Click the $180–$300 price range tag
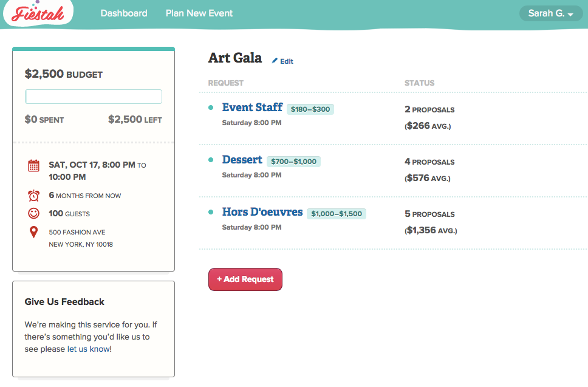This screenshot has height=387, width=588. click(x=310, y=109)
